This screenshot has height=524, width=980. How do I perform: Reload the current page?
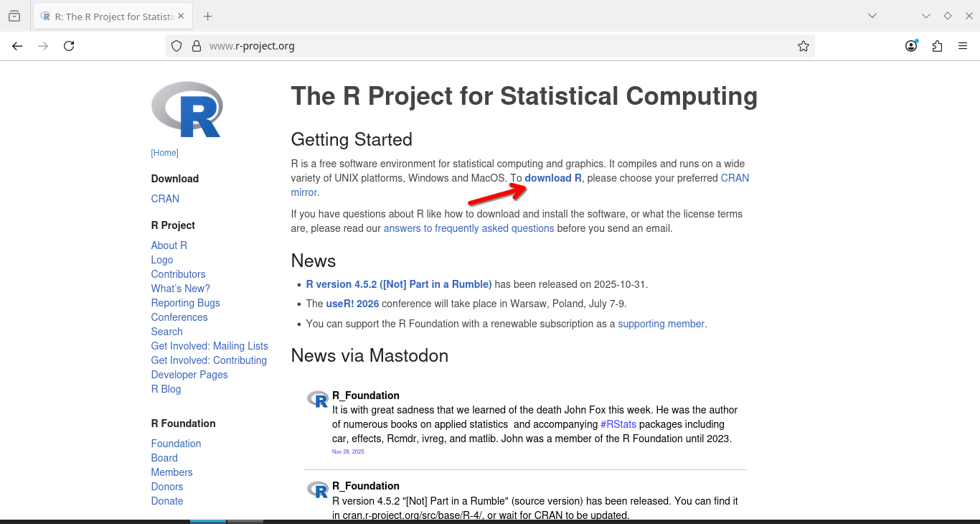click(69, 46)
